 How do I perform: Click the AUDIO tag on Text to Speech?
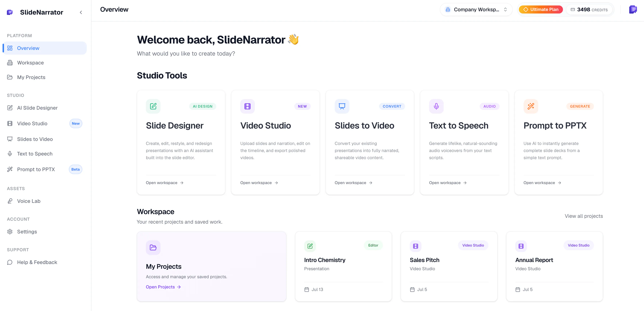[489, 106]
